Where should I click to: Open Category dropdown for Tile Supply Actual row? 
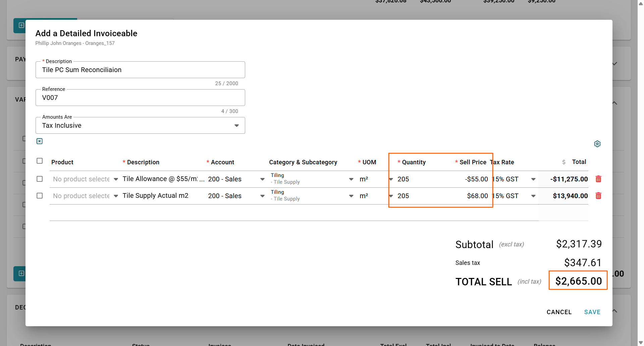[351, 196]
